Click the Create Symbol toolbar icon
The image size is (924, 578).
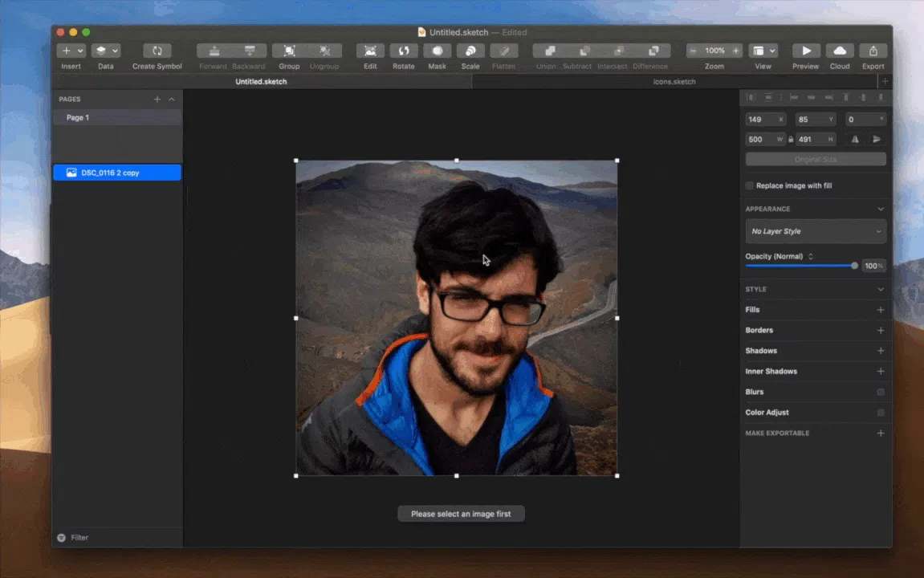pyautogui.click(x=157, y=51)
